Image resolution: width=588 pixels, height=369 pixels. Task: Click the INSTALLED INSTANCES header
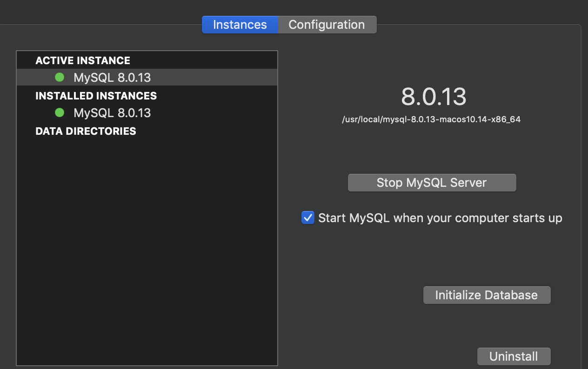[96, 96]
